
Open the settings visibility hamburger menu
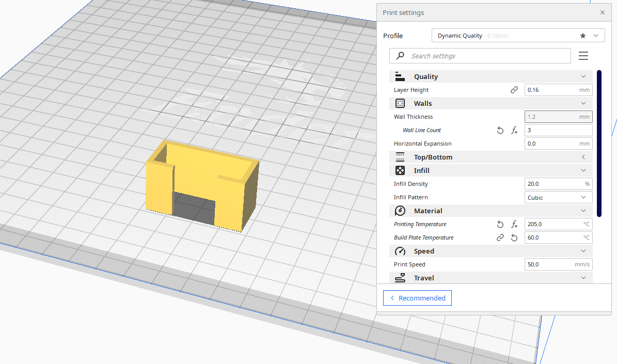(583, 56)
